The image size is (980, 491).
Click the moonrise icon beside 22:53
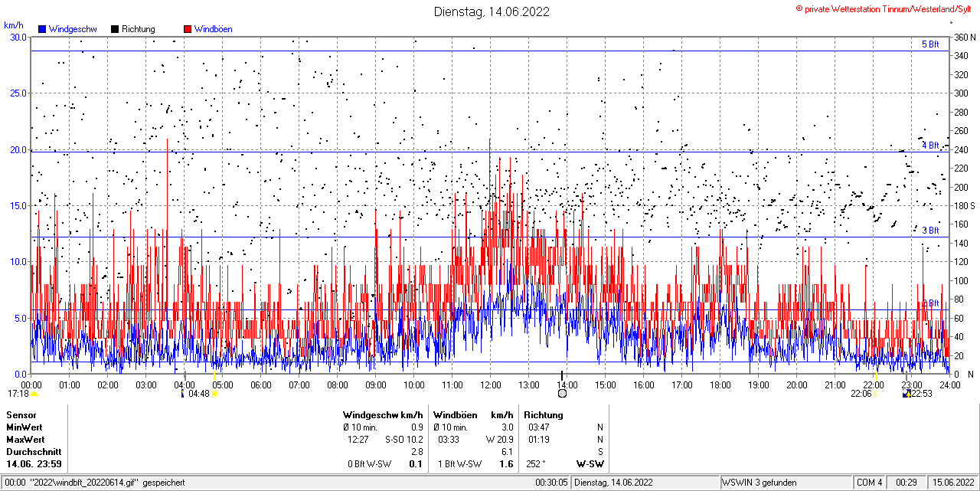(907, 394)
